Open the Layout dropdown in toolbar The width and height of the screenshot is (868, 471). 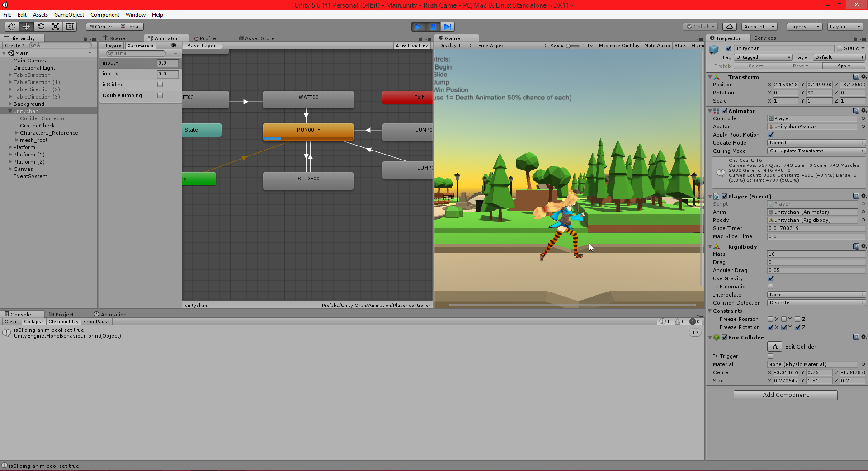pyautogui.click(x=845, y=27)
